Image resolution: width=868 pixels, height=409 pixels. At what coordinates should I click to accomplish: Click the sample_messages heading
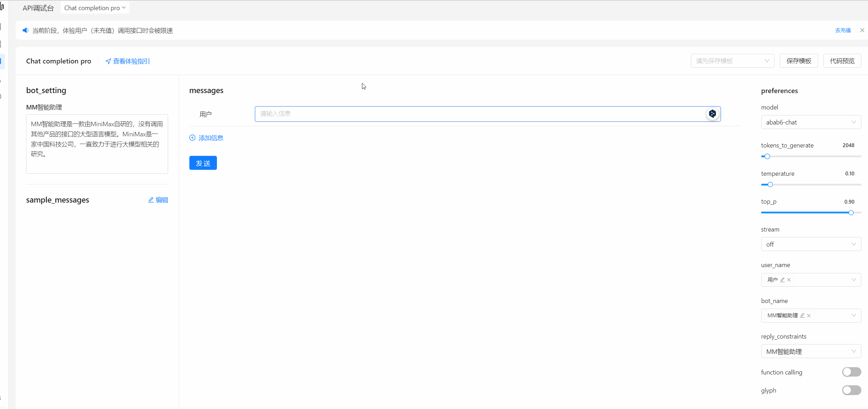58,200
